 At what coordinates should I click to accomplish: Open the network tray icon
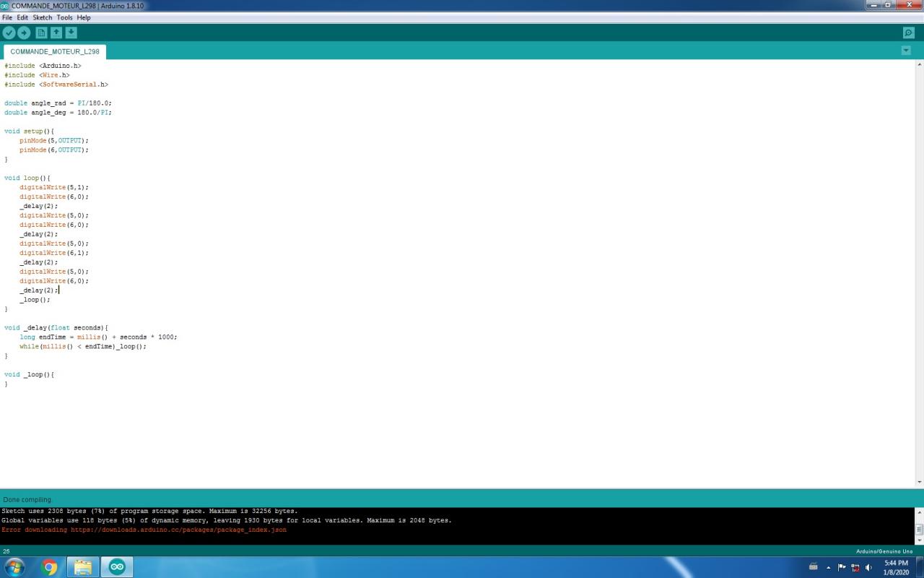pyautogui.click(x=855, y=567)
